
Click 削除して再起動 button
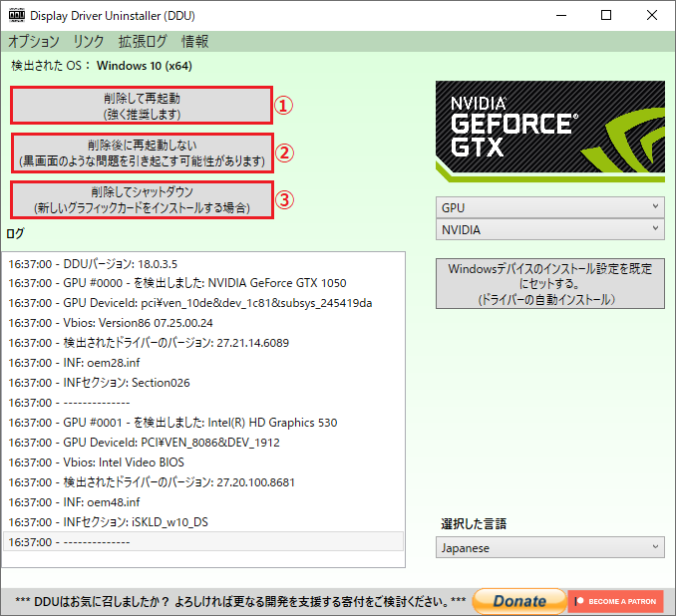click(x=142, y=106)
